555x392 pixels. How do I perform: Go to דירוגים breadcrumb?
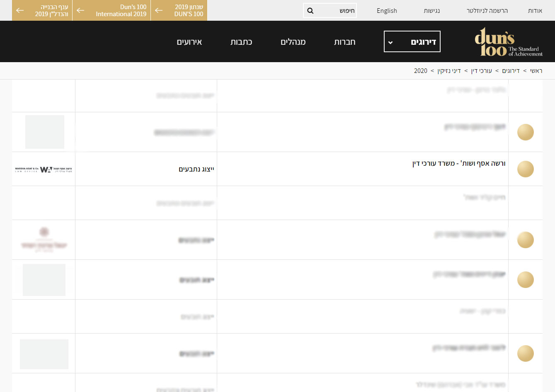[x=511, y=71]
